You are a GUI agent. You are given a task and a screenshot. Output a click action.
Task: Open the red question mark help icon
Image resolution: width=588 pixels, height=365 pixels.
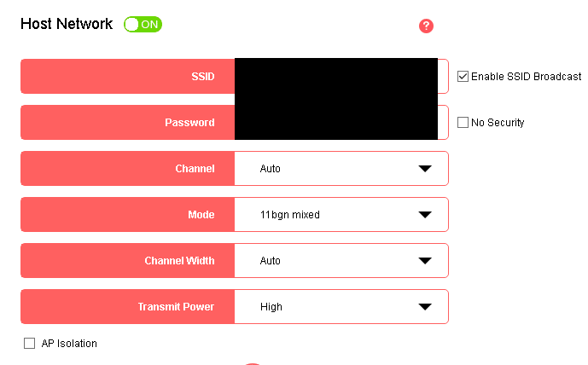426,26
